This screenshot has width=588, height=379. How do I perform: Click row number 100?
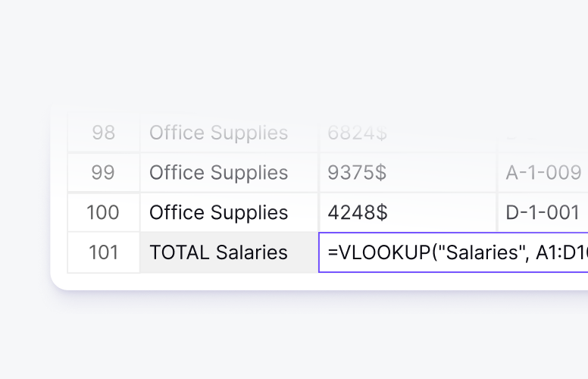[x=103, y=213]
